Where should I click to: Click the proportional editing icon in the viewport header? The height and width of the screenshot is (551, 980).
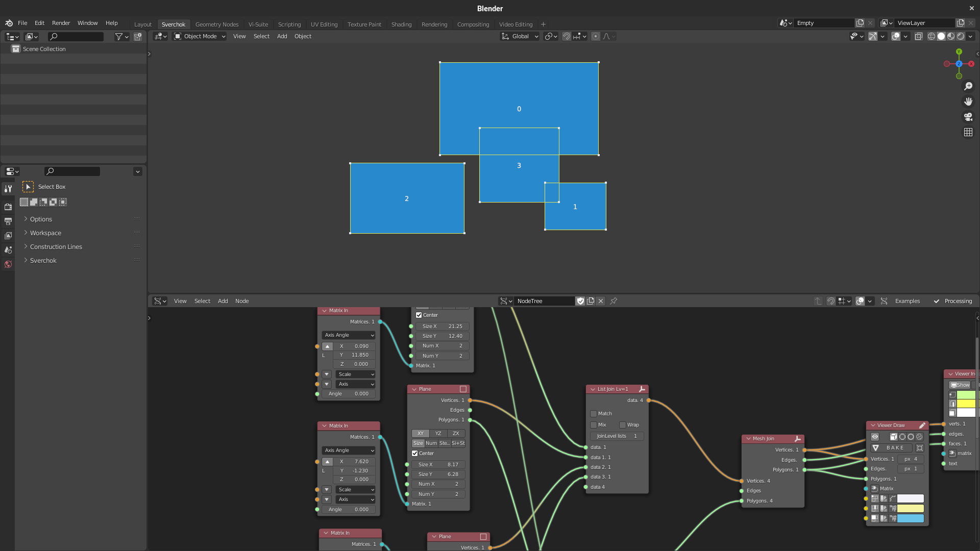point(596,36)
